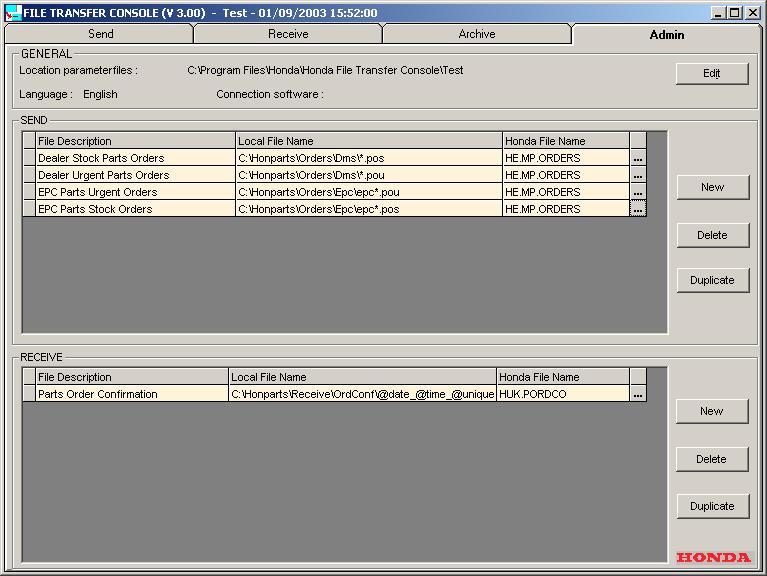
Task: Click HE.MP.ORDERS in EPC Parts Urgent row
Action: click(x=566, y=192)
